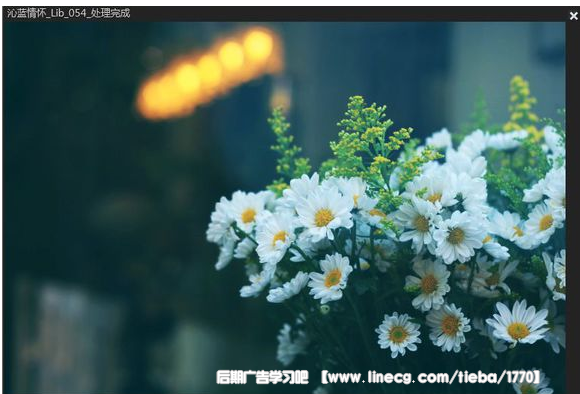Close the image preview window
The height and width of the screenshot is (394, 580).
pos(573,16)
